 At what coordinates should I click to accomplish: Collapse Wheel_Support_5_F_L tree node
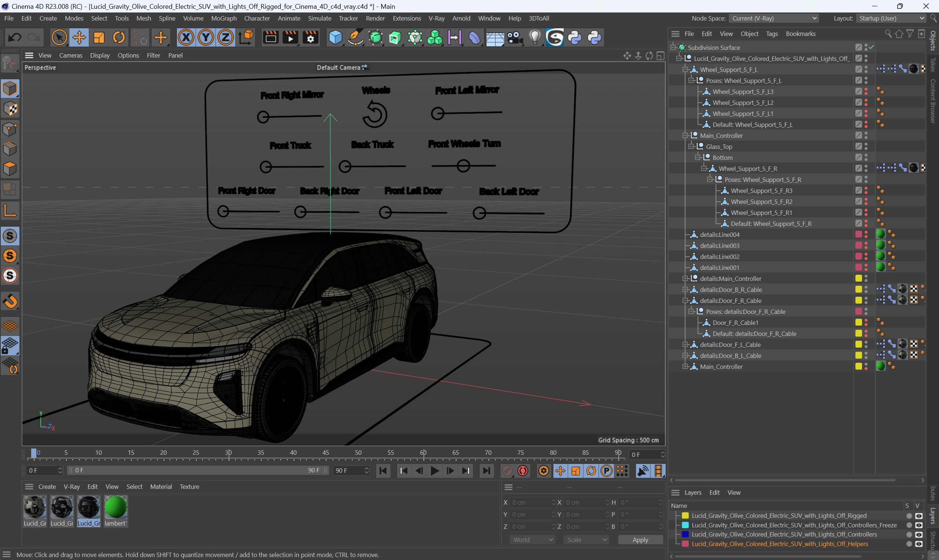click(x=685, y=69)
